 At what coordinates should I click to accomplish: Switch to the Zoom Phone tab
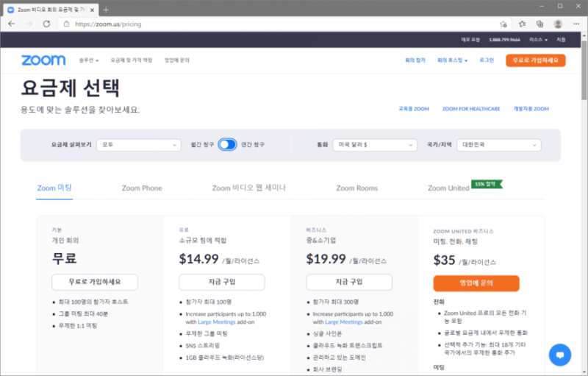click(x=142, y=188)
